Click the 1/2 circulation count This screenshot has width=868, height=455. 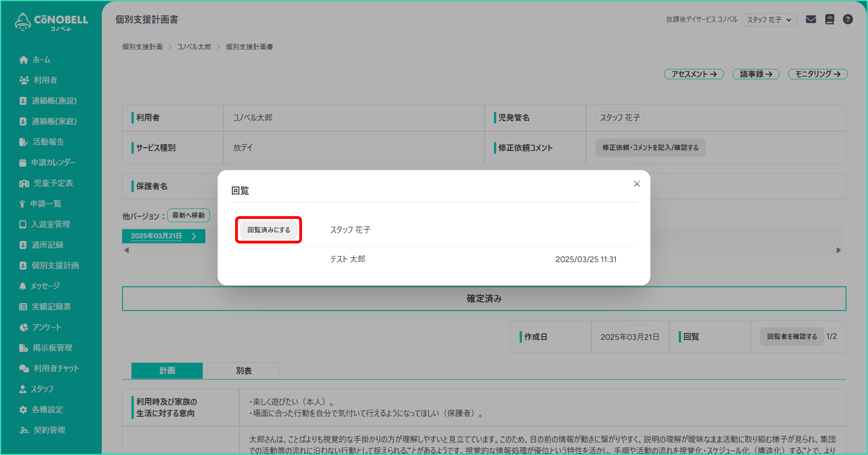pos(831,336)
